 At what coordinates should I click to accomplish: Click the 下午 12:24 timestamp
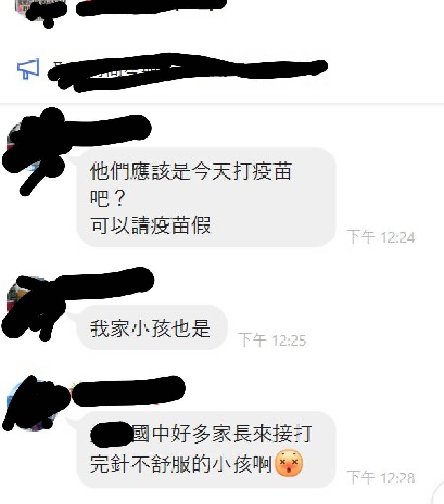381,237
